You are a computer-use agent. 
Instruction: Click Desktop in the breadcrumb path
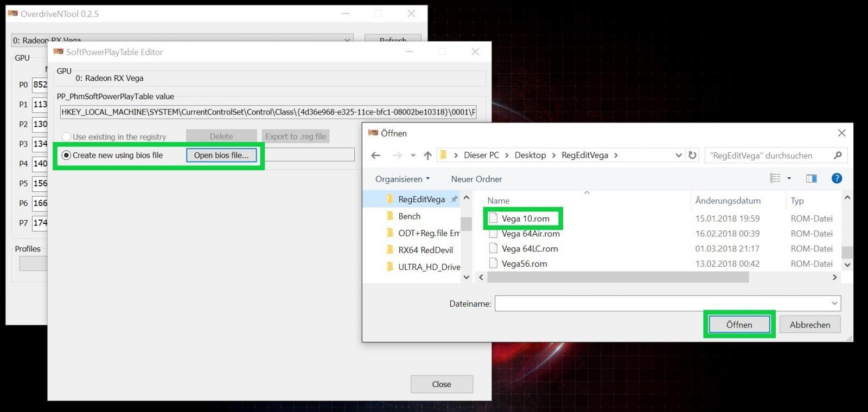(530, 155)
